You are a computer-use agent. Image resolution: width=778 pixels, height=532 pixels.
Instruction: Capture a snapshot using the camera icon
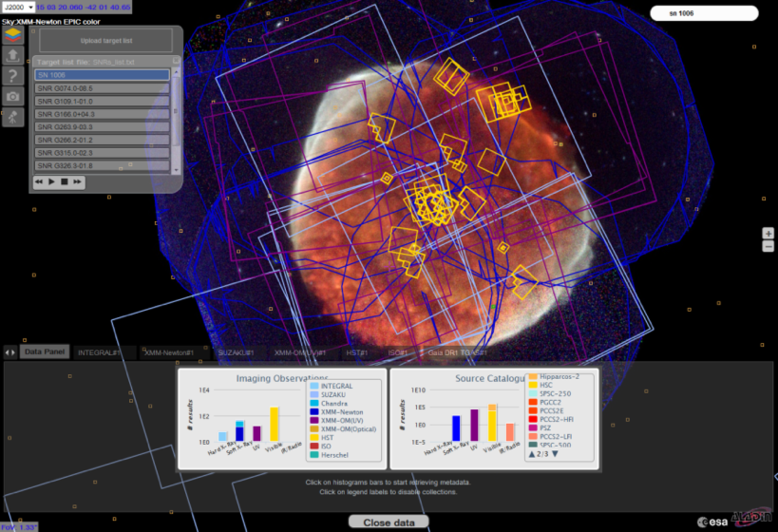coord(13,96)
